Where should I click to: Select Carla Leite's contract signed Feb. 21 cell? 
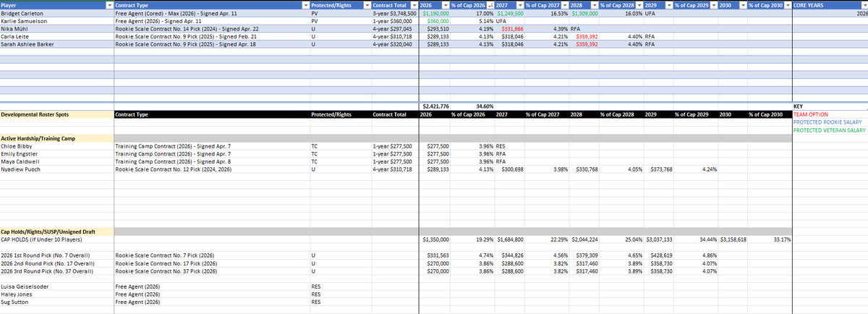211,36
